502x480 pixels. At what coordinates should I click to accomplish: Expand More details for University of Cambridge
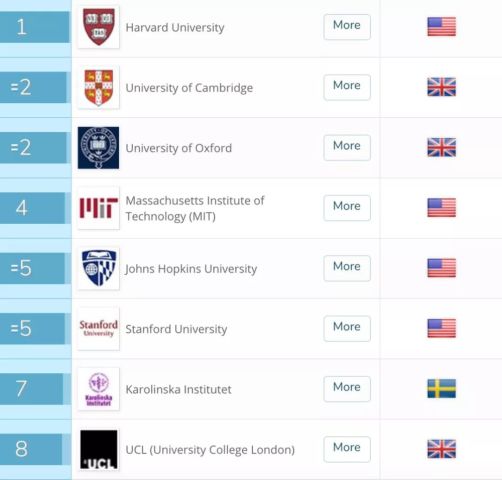tap(347, 87)
